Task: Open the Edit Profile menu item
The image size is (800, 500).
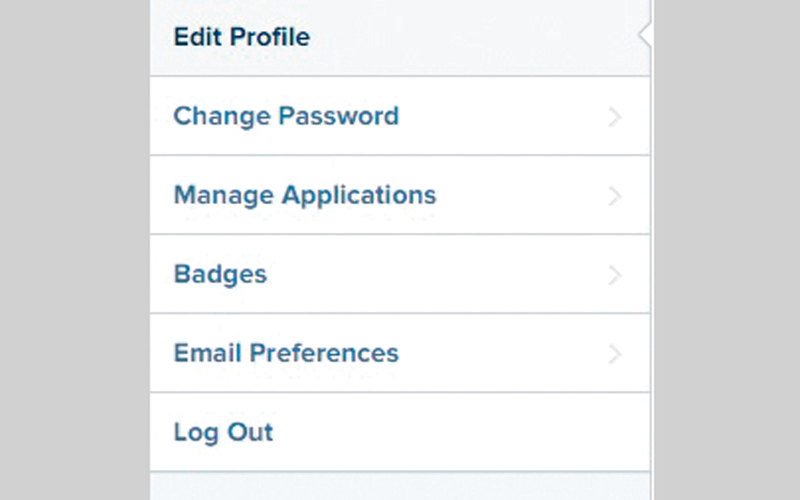Action: pyautogui.click(x=242, y=37)
